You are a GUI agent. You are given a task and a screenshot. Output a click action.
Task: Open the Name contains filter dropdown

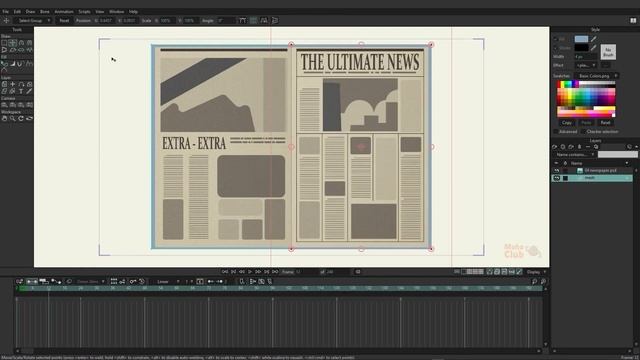pyautogui.click(x=575, y=155)
